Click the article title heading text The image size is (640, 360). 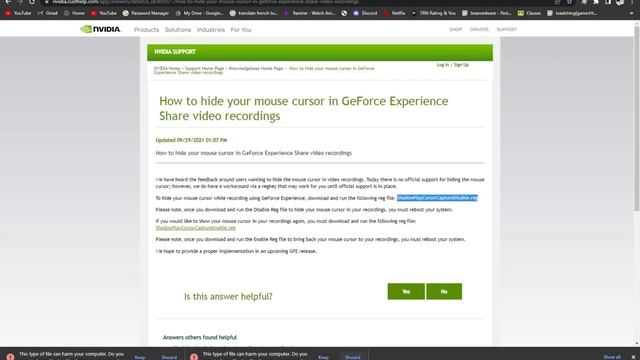pos(304,108)
